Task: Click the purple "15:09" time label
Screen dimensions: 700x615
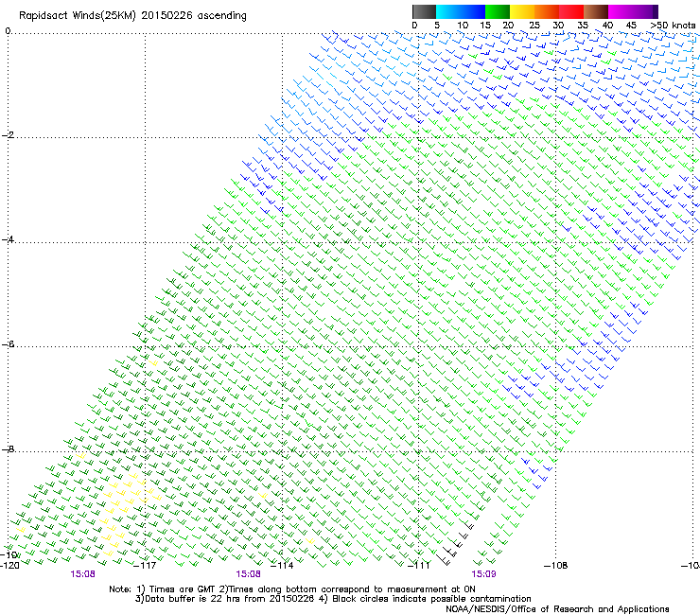Action: pos(483,574)
